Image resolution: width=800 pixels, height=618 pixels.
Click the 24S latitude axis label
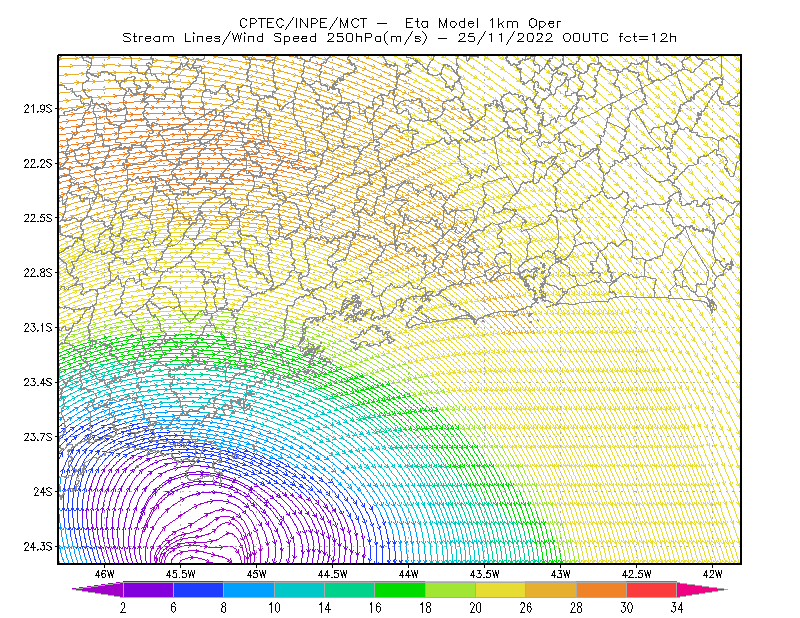pos(43,491)
